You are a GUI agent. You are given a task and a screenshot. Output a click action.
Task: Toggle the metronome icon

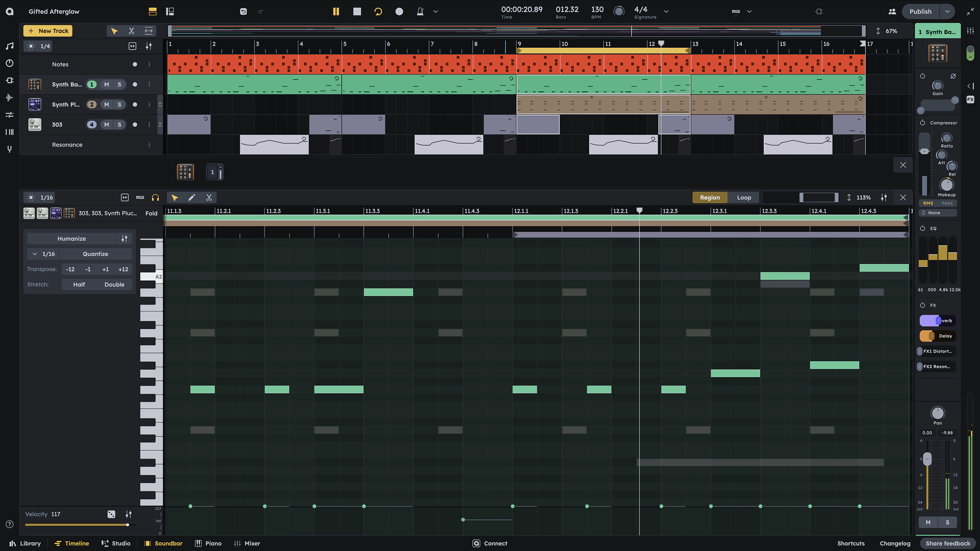(x=420, y=11)
